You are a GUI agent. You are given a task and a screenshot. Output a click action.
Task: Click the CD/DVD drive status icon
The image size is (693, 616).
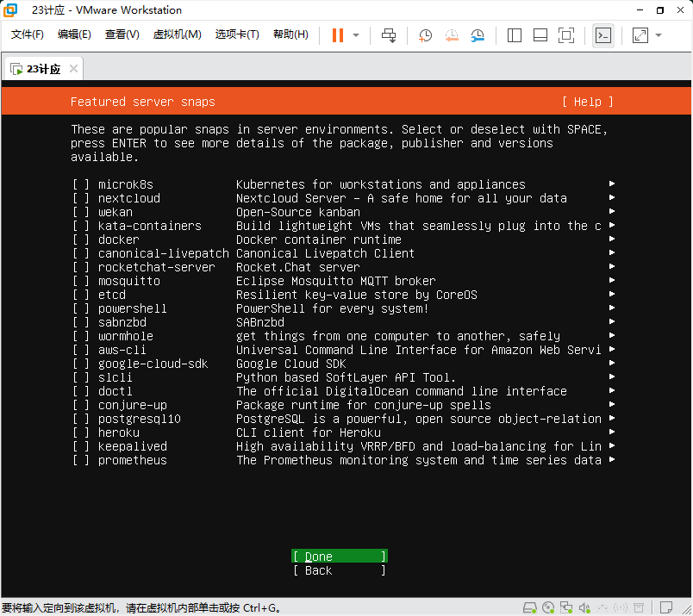coord(548,608)
